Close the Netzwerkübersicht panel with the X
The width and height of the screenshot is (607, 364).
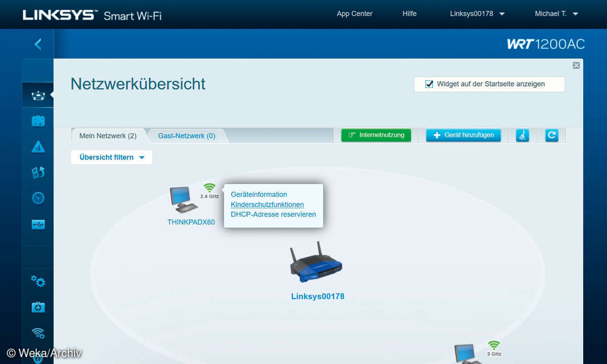[576, 65]
